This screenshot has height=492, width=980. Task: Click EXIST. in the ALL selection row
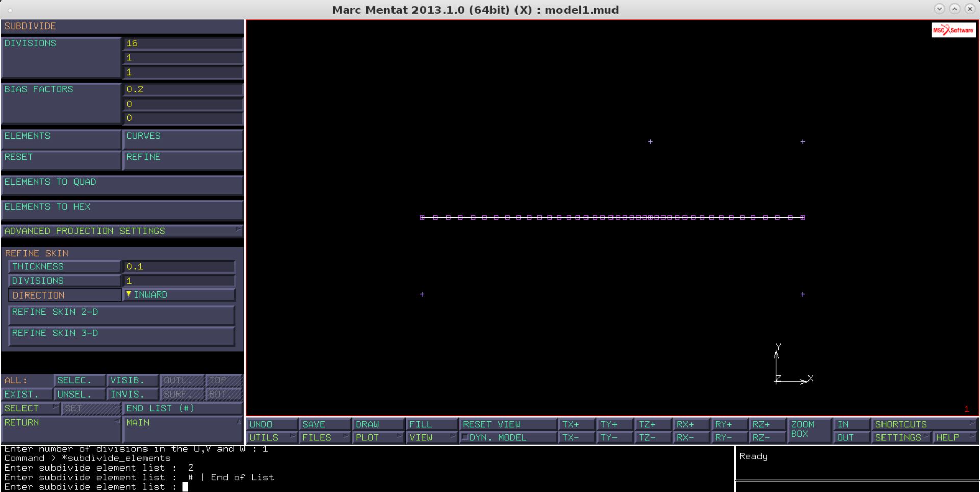tap(27, 394)
